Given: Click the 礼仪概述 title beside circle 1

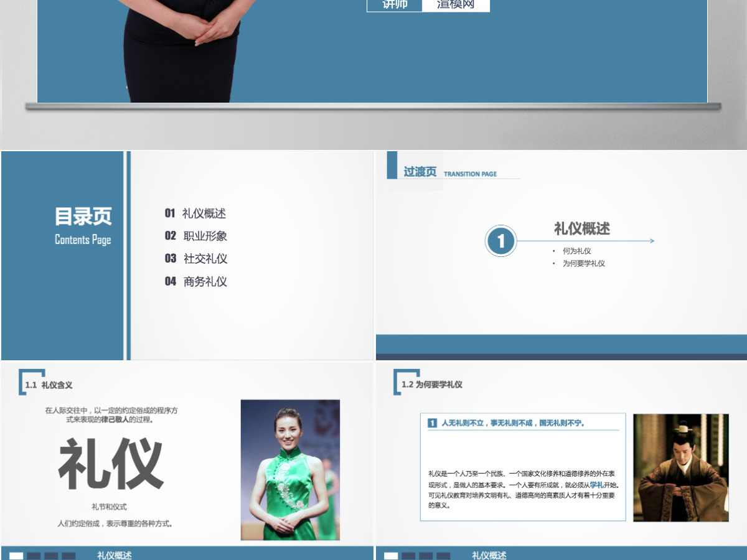Looking at the screenshot, I should point(582,228).
